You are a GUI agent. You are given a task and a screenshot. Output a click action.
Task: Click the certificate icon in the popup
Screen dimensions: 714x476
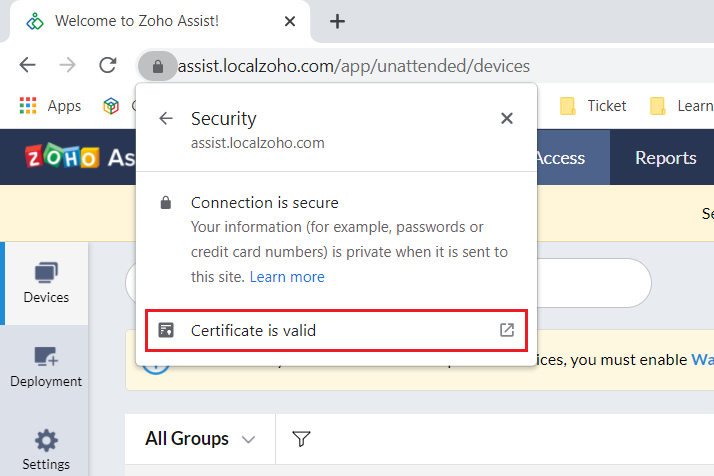click(166, 330)
